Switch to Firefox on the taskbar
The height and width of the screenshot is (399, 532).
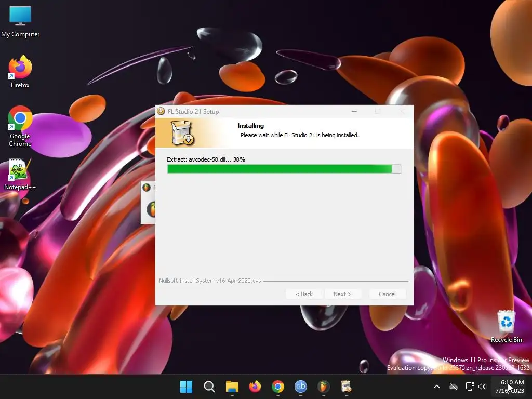[x=255, y=387]
